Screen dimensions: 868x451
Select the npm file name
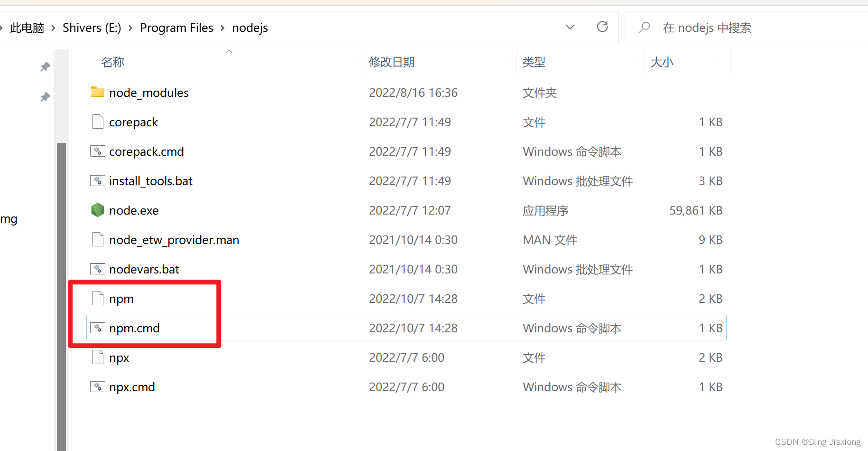tap(121, 299)
